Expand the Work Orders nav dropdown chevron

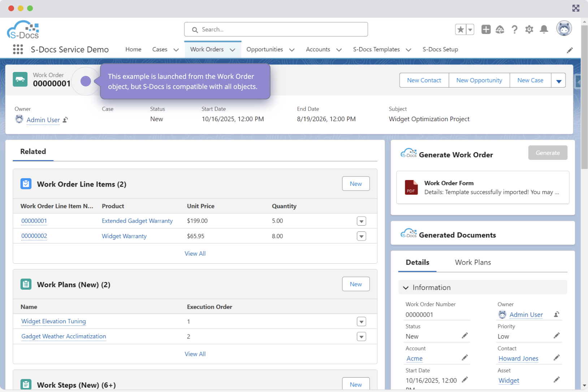(x=233, y=50)
